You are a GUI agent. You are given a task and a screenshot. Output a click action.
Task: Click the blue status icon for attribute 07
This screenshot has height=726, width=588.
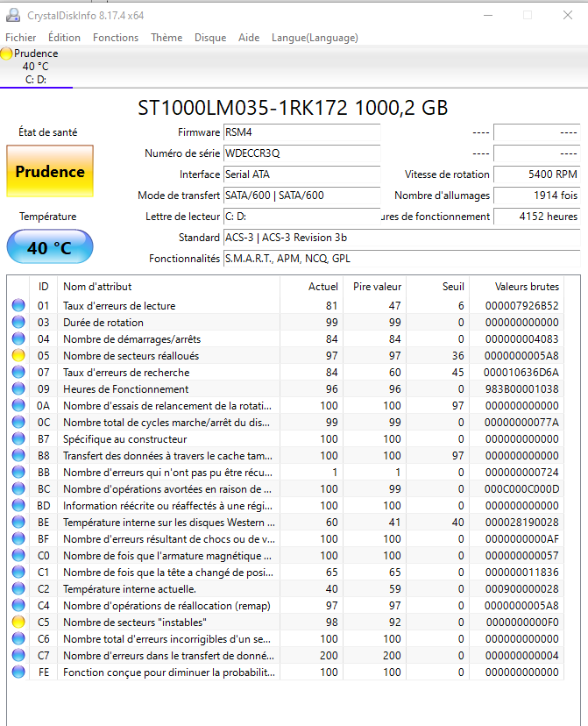click(18, 372)
